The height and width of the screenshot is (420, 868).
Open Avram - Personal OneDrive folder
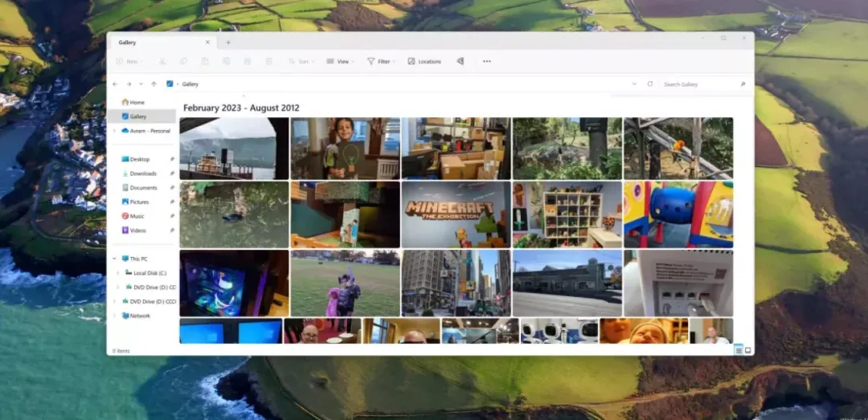click(x=145, y=131)
